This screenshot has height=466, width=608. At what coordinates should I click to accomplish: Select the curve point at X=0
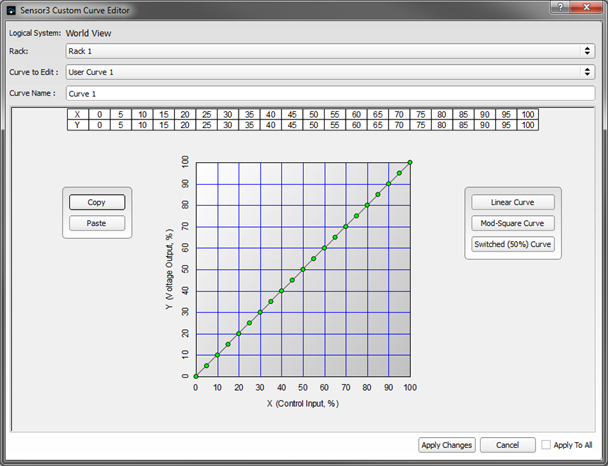196,377
